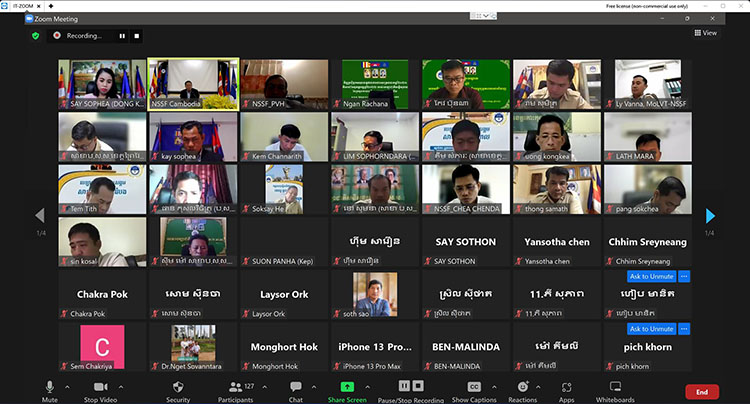Screen dimensions: 750x404
Task: Click the SUON PANHA (Kep) tile
Action: point(284,242)
